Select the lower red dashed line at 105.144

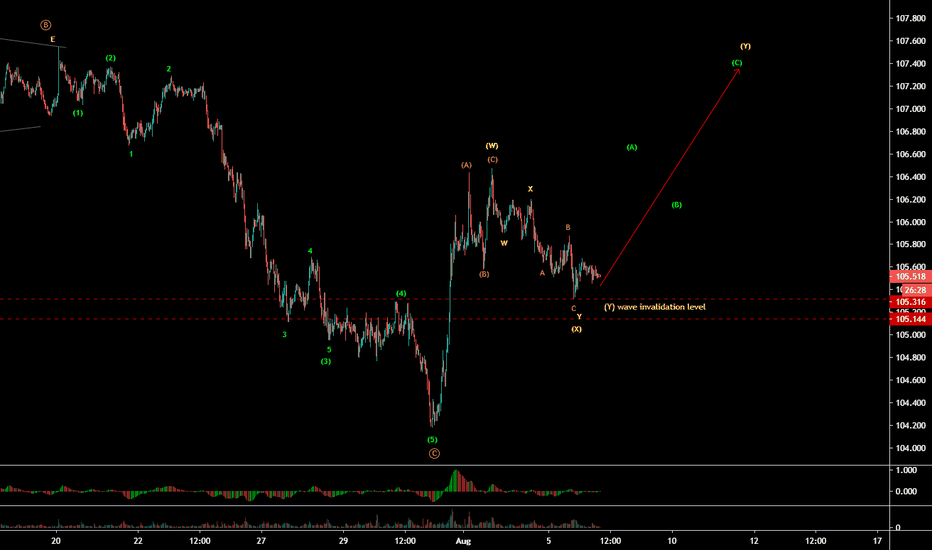(x=445, y=319)
